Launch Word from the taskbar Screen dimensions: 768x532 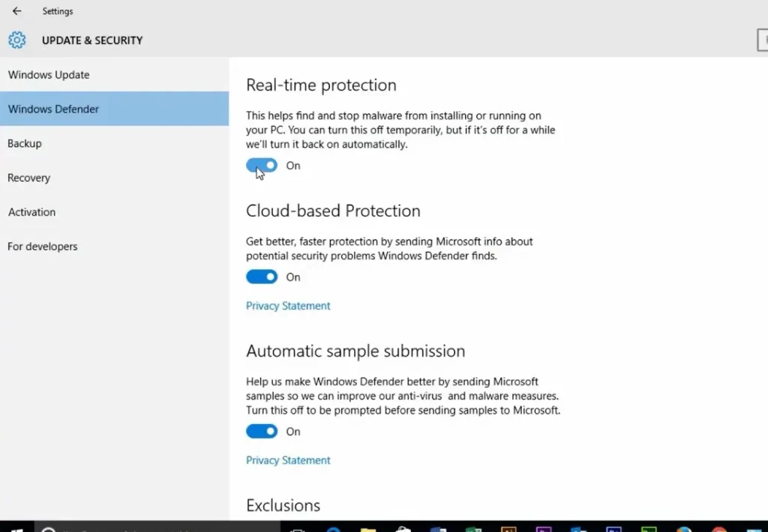[x=438, y=527]
